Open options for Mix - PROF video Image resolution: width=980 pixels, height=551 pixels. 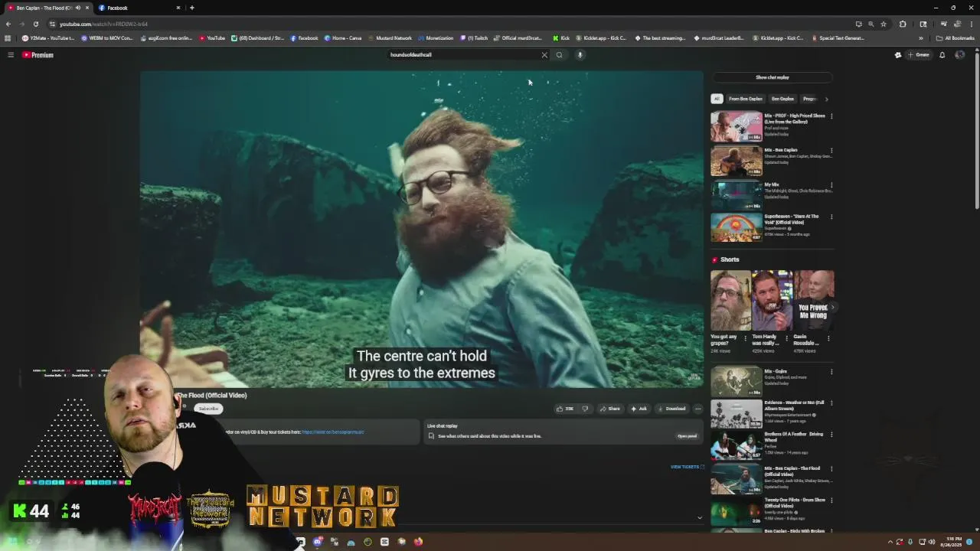click(831, 116)
